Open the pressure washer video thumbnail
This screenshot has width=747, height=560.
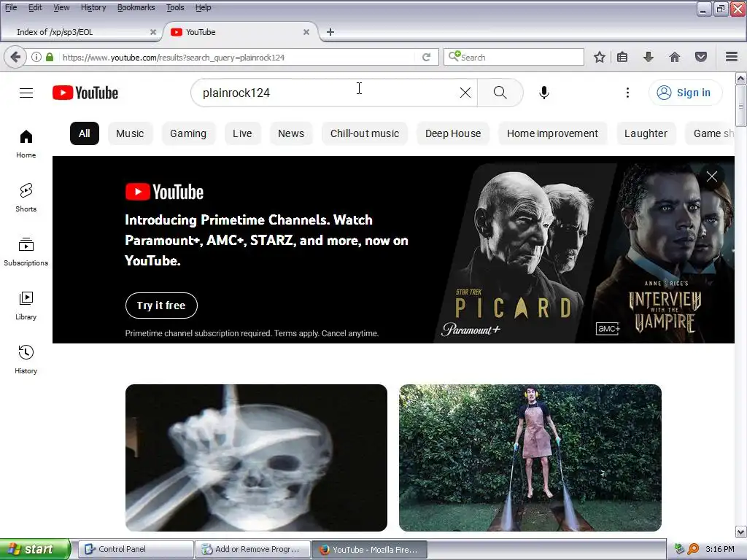click(530, 458)
